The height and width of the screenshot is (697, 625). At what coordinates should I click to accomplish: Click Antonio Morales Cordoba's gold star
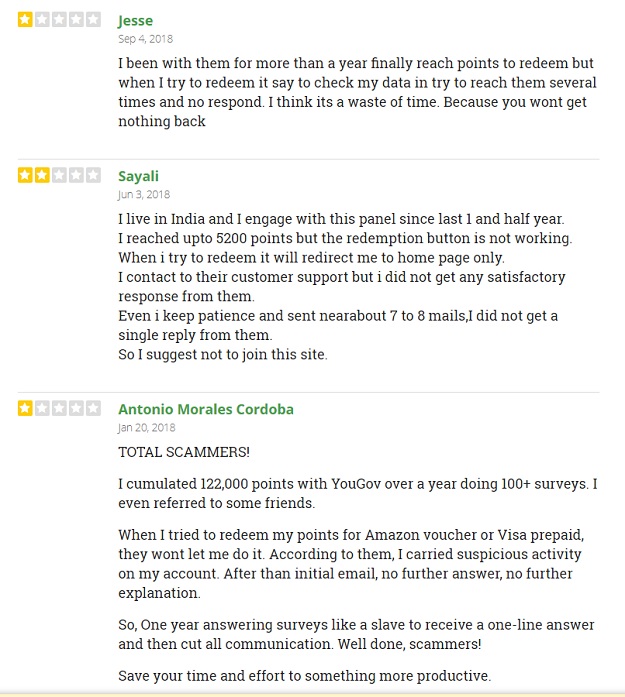pyautogui.click(x=25, y=408)
